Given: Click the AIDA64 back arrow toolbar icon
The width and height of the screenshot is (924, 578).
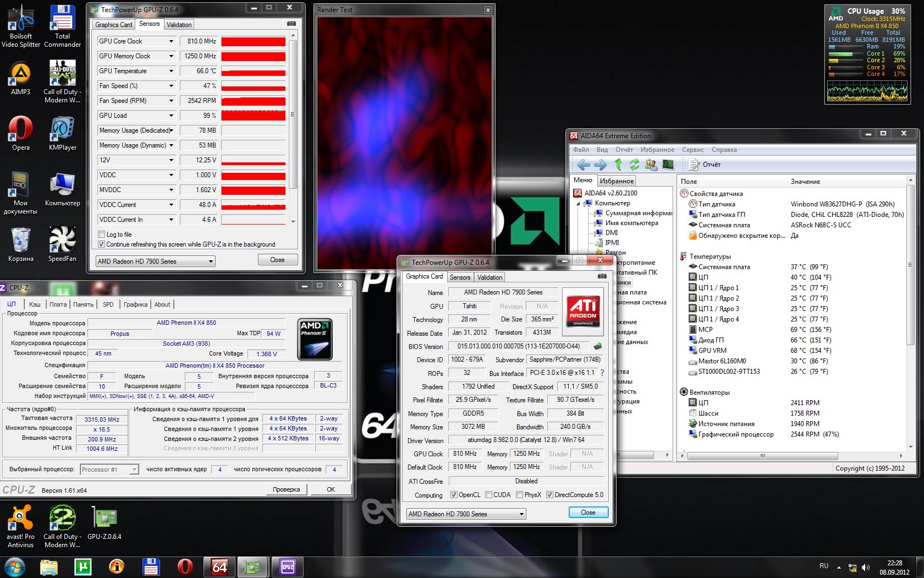Looking at the screenshot, I should [584, 165].
